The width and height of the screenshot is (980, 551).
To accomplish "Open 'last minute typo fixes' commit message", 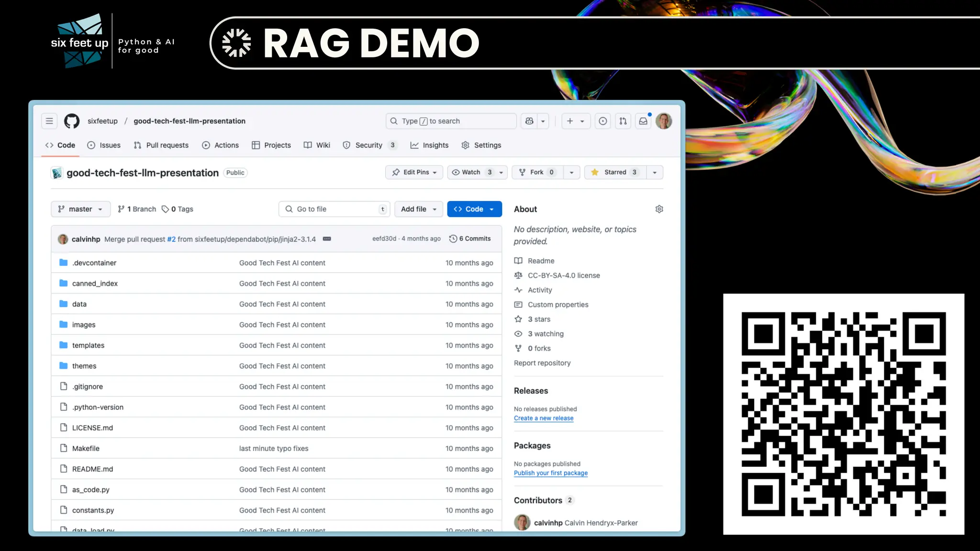I will pyautogui.click(x=274, y=448).
